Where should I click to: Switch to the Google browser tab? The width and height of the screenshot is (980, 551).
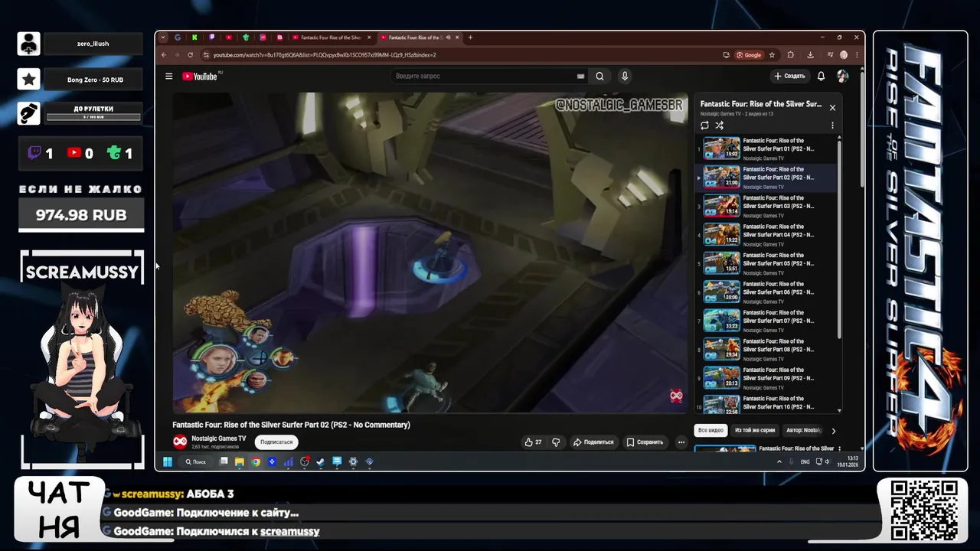(178, 37)
